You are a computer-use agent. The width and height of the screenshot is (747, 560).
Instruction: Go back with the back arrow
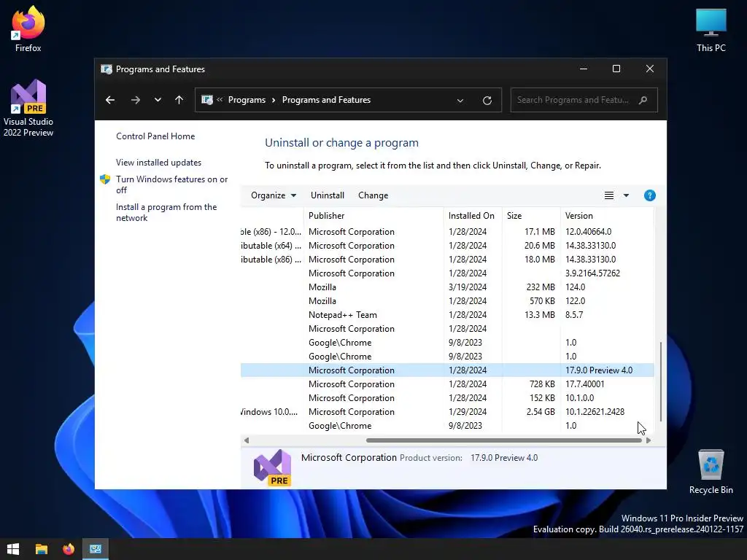(110, 100)
